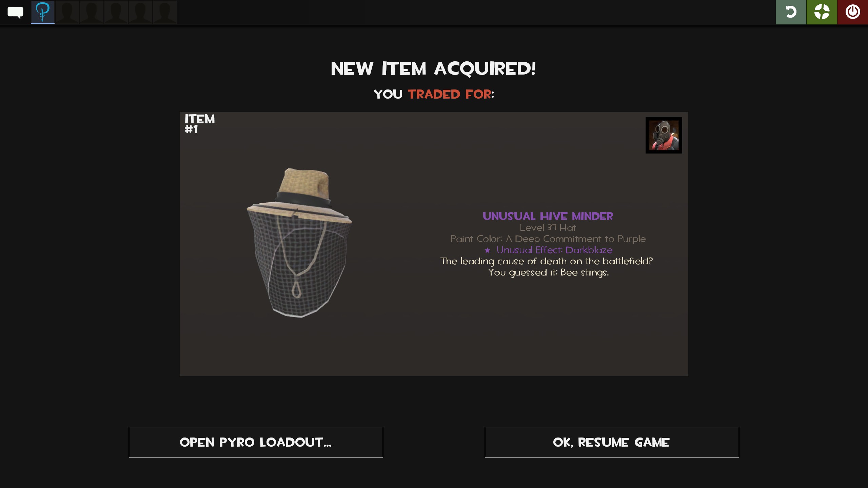Click the Pyro class portrait thumbnail
The image size is (868, 488).
664,135
